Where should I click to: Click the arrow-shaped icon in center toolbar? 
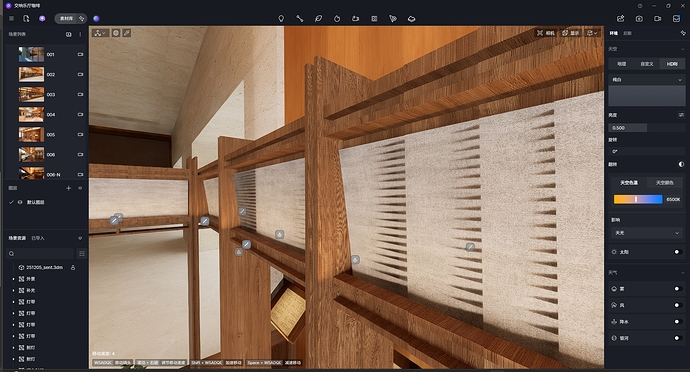coord(393,18)
